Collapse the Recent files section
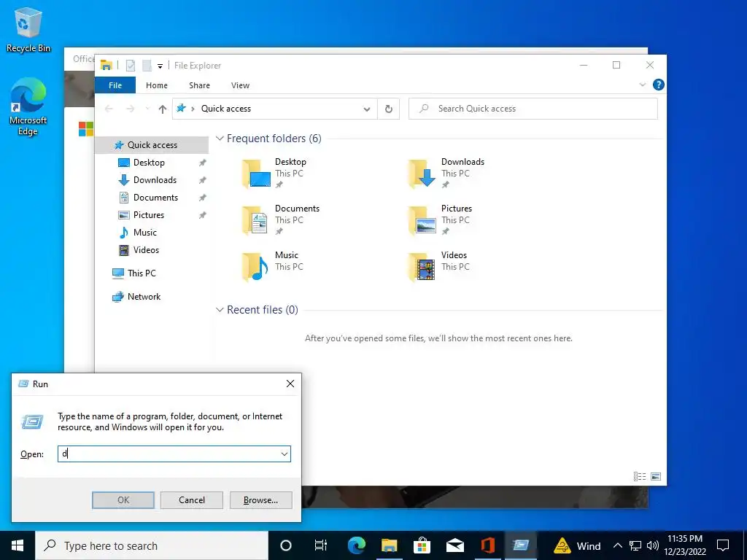Screen dimensions: 747x560 click(220, 309)
